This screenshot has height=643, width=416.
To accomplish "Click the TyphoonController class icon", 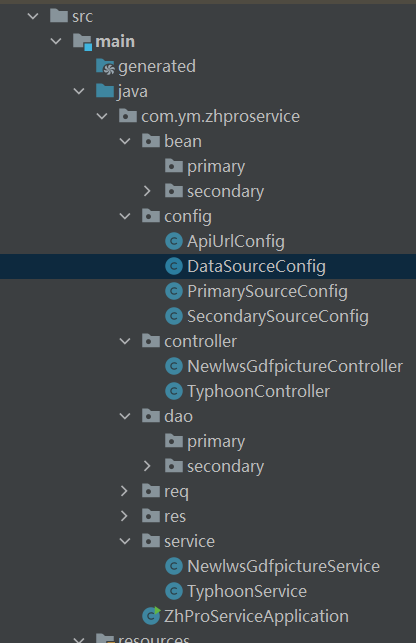I will (174, 391).
